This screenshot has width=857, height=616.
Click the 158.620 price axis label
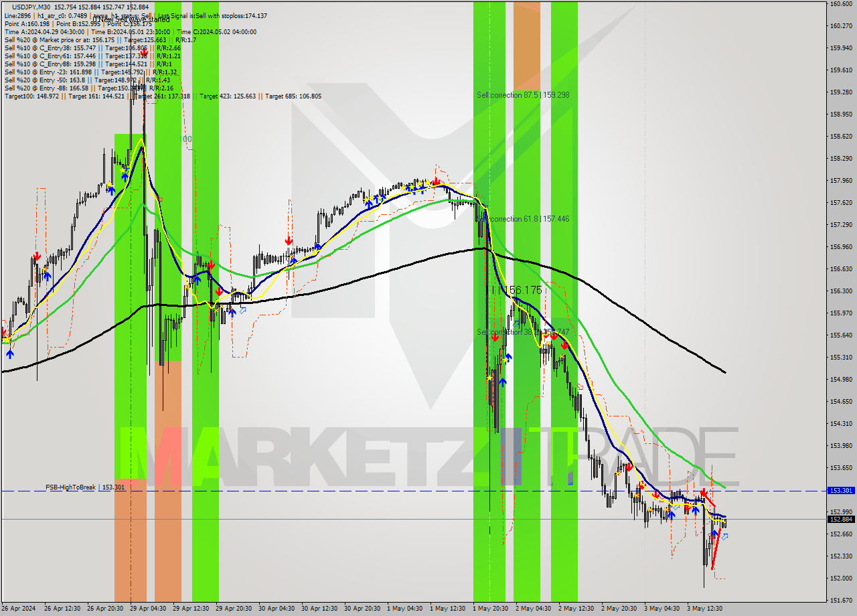click(x=841, y=136)
